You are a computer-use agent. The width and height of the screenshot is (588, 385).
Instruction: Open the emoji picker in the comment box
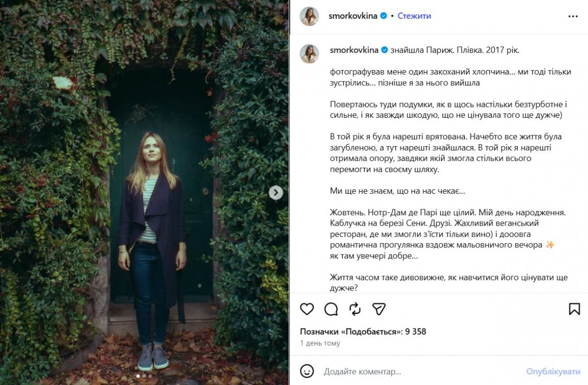tap(307, 371)
